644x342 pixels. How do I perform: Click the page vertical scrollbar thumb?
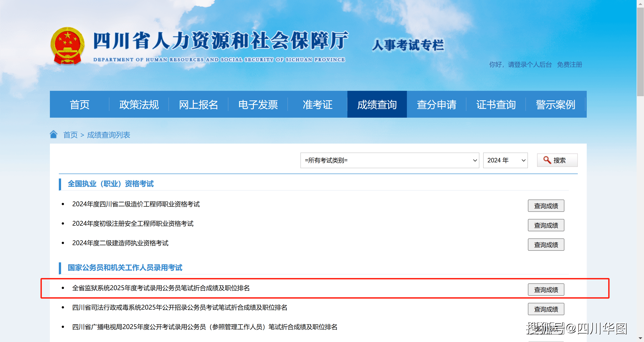pyautogui.click(x=640, y=51)
